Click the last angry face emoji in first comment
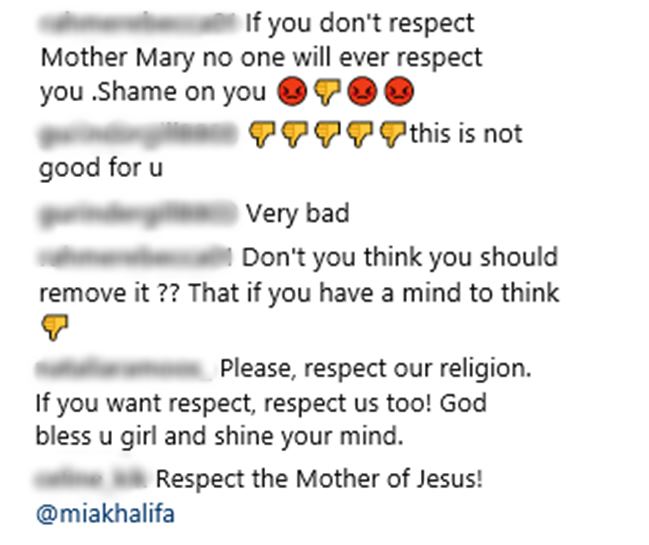The height and width of the screenshot is (545, 649). pyautogui.click(x=399, y=93)
